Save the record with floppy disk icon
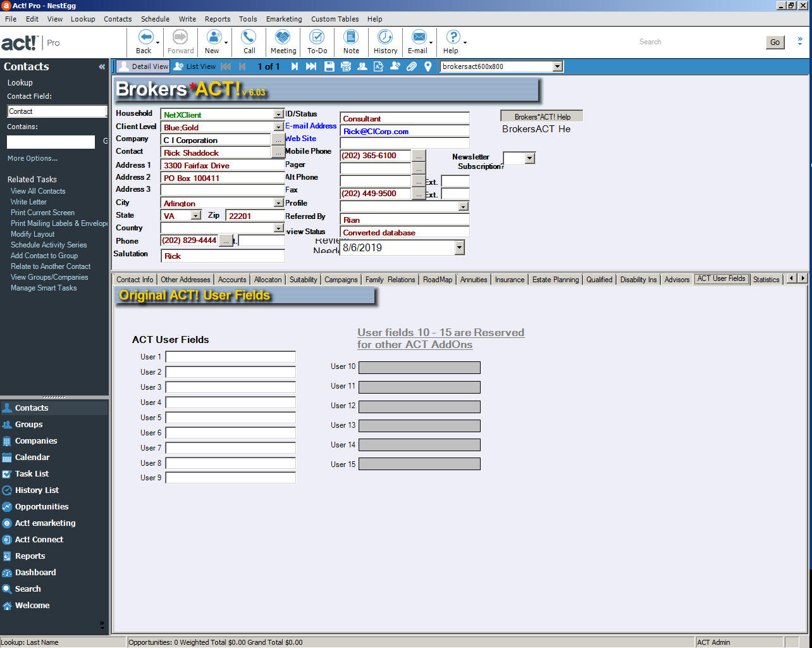812x648 pixels. coord(329,66)
